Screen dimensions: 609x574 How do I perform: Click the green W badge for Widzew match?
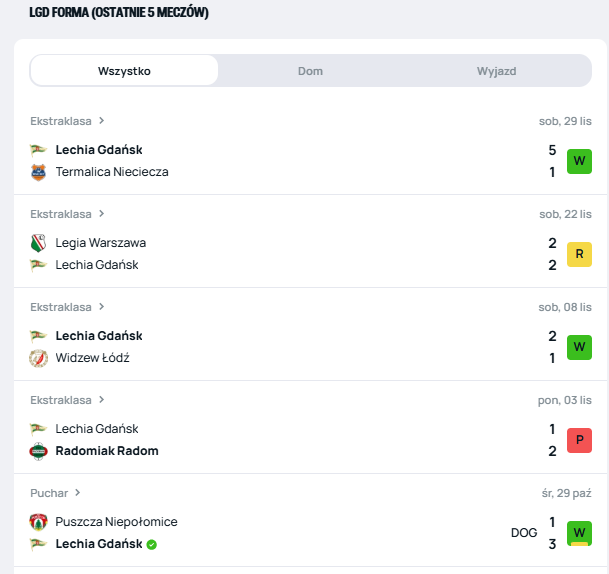pos(579,347)
